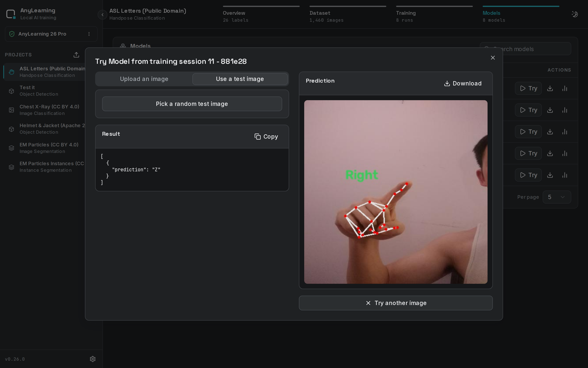Click the dialog title "Try Model from training session 11 - 881e28"
588x368 pixels.
click(x=171, y=61)
